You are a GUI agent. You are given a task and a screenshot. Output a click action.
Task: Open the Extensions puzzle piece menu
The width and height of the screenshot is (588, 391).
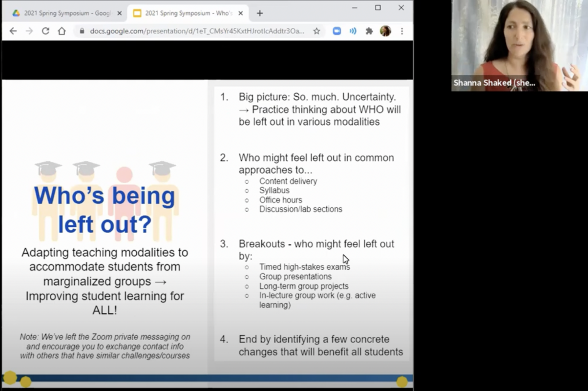pos(369,31)
